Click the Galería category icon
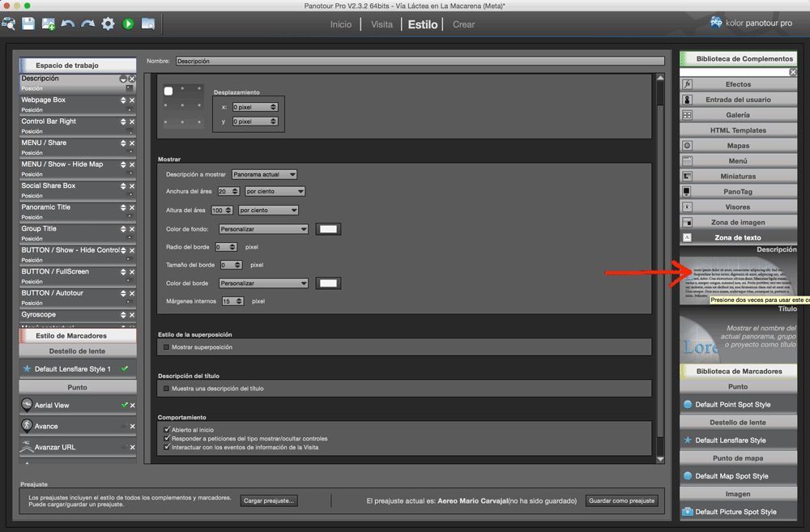 (x=687, y=115)
